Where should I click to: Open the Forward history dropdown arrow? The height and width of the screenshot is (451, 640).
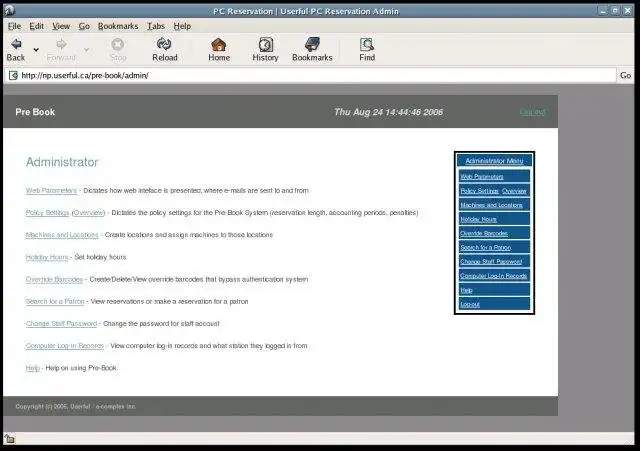(87, 50)
